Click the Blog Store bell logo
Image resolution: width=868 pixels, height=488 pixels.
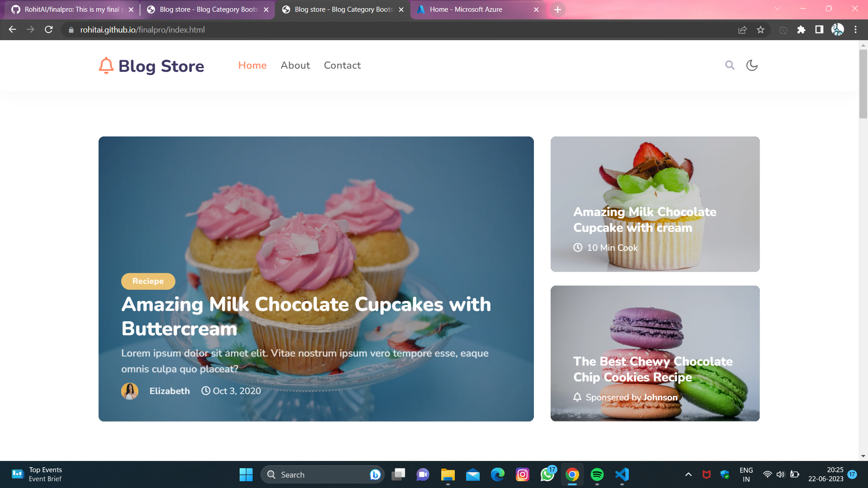(x=106, y=66)
